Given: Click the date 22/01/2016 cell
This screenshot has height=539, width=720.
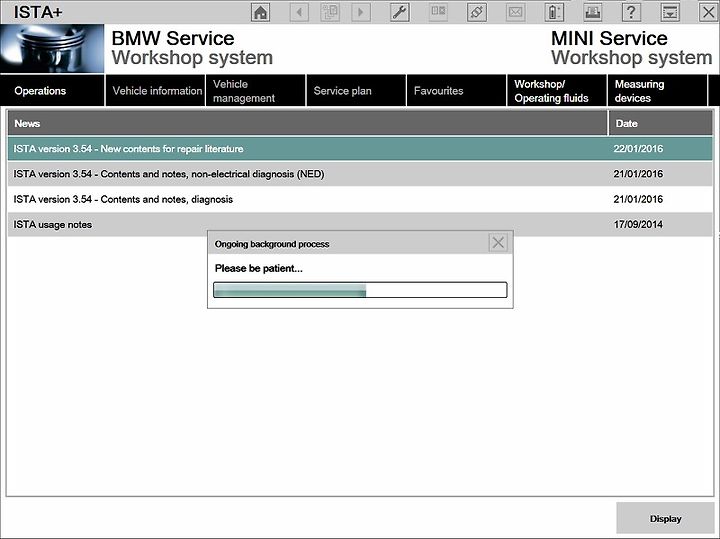Looking at the screenshot, I should click(x=638, y=148).
